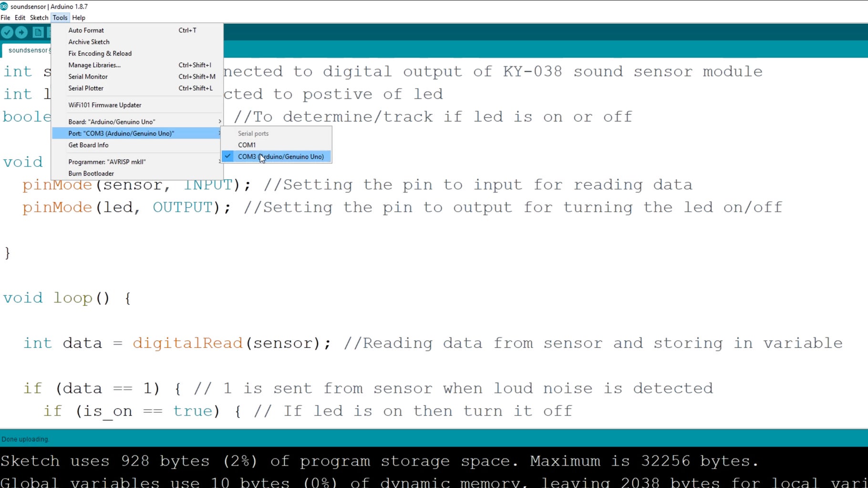Viewport: 868px width, 488px height.
Task: Expand the Port "COM3" submenu entry
Action: (x=137, y=133)
